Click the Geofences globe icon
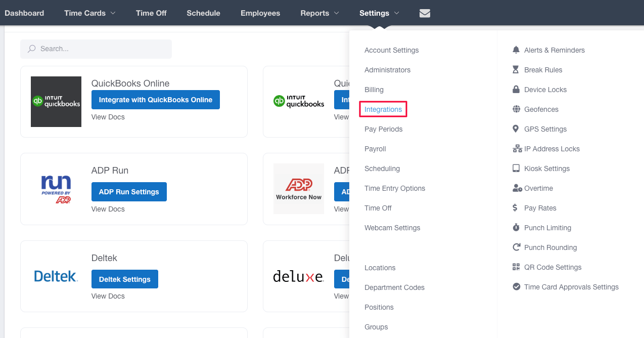644x338 pixels. [x=516, y=109]
